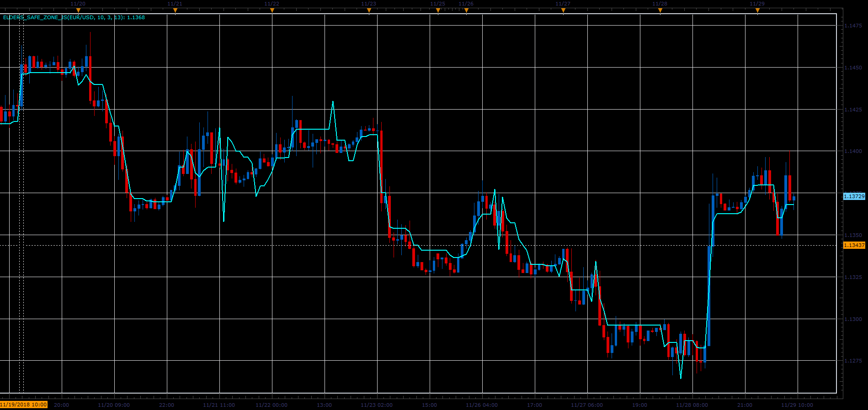Screen dimensions: 868x410
Task: Click the 15:00 time axis label
Action: tap(430, 405)
